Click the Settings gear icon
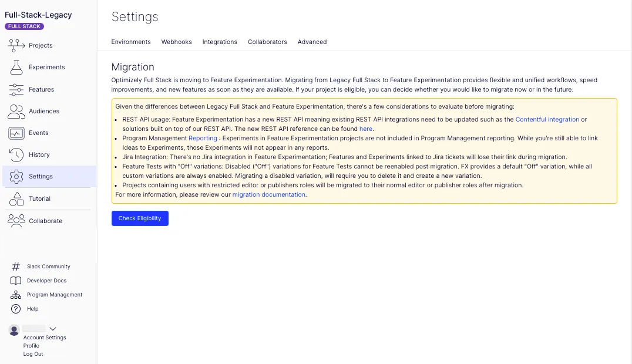Image resolution: width=632 pixels, height=364 pixels. (16, 177)
